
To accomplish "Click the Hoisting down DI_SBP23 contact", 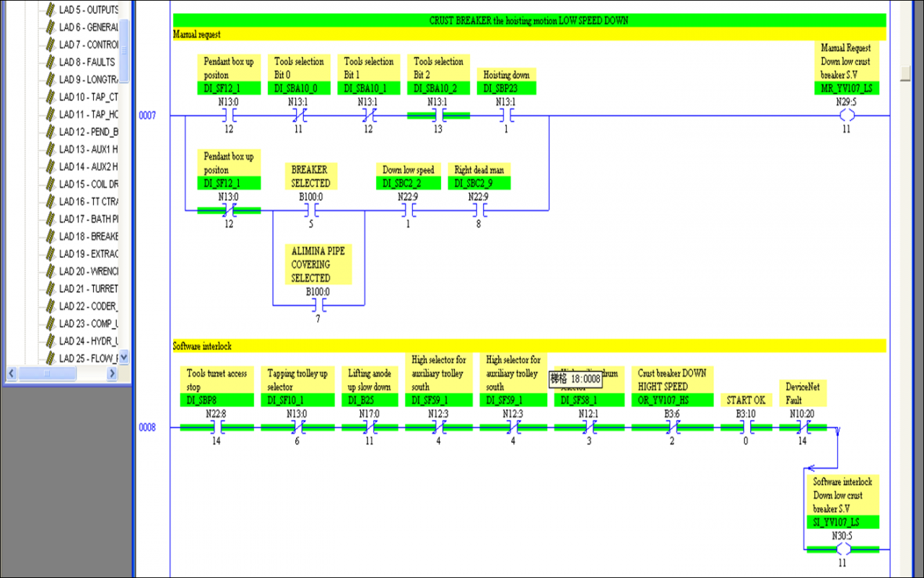I will 505,116.
